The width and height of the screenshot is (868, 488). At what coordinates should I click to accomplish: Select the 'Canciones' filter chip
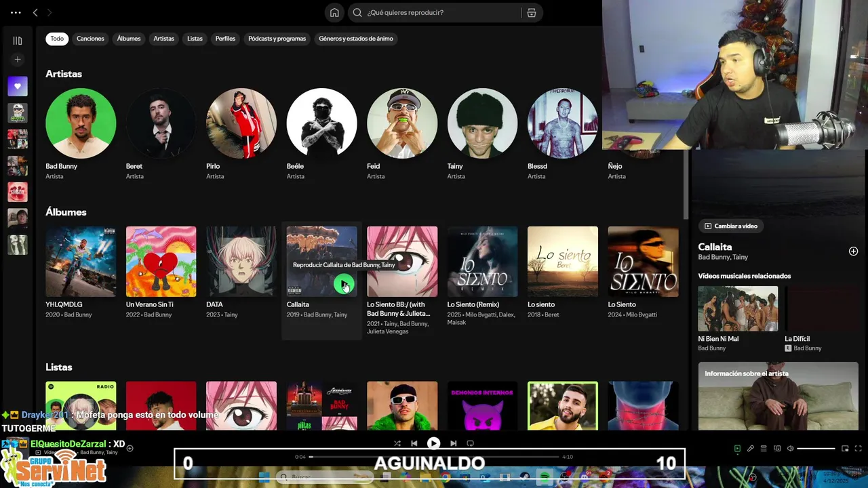pyautogui.click(x=90, y=39)
